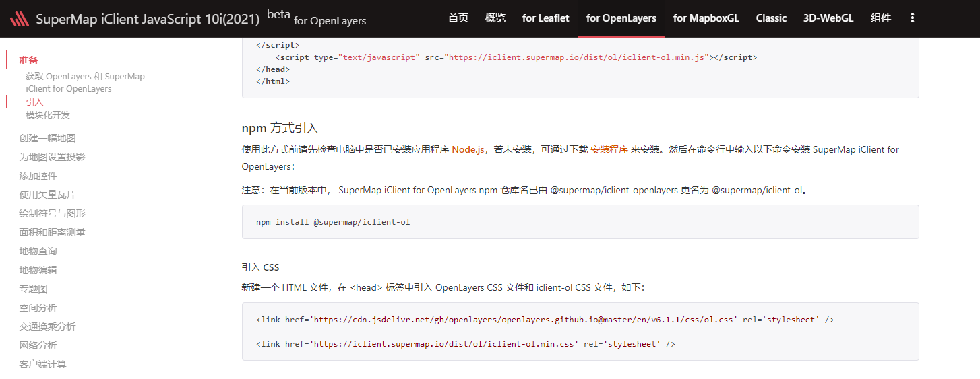This screenshot has height=379, width=980.
Task: Open the three-dot more menu
Action: coord(913,18)
